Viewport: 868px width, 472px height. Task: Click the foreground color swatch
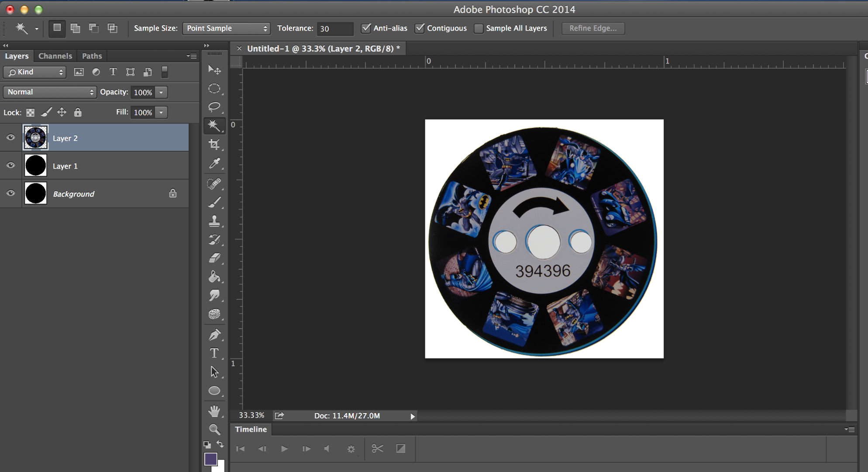[x=210, y=459]
